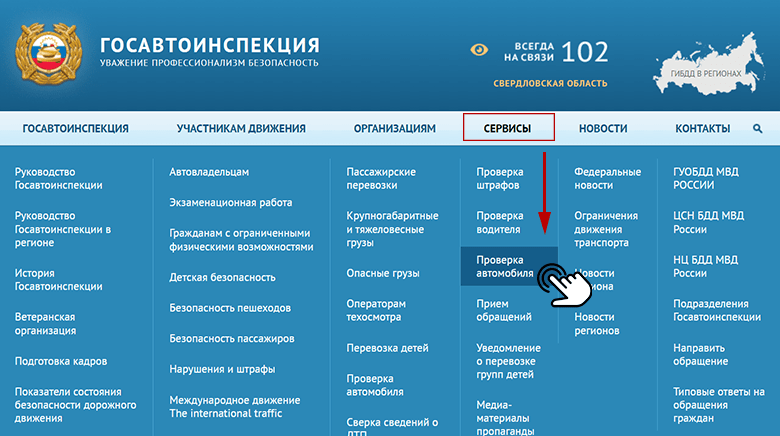This screenshot has height=436, width=780.
Task: Open Крупногабаритные и тяжеловесные грузы
Action: tap(392, 229)
